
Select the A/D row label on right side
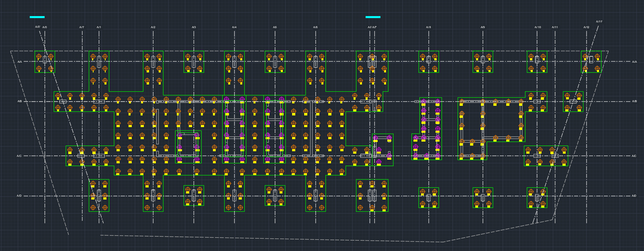pyautogui.click(x=634, y=196)
